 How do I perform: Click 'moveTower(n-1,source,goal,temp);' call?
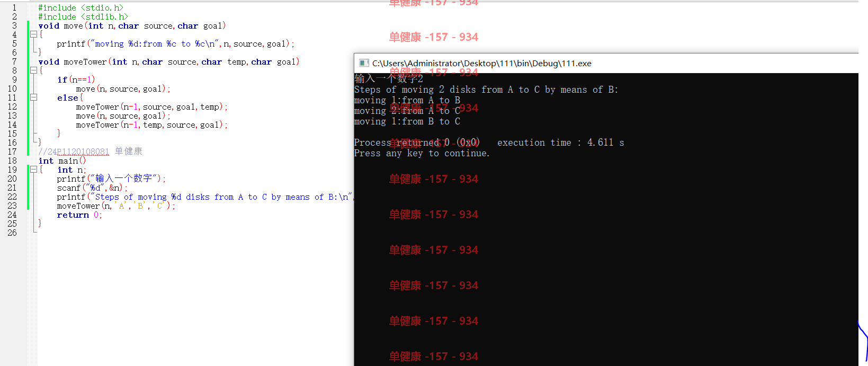[151, 107]
